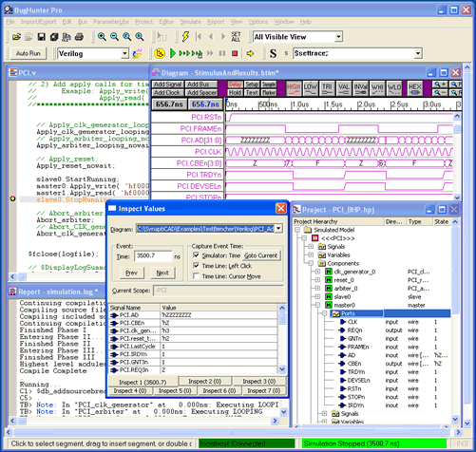Start simulation with the green play icon

tap(173, 53)
